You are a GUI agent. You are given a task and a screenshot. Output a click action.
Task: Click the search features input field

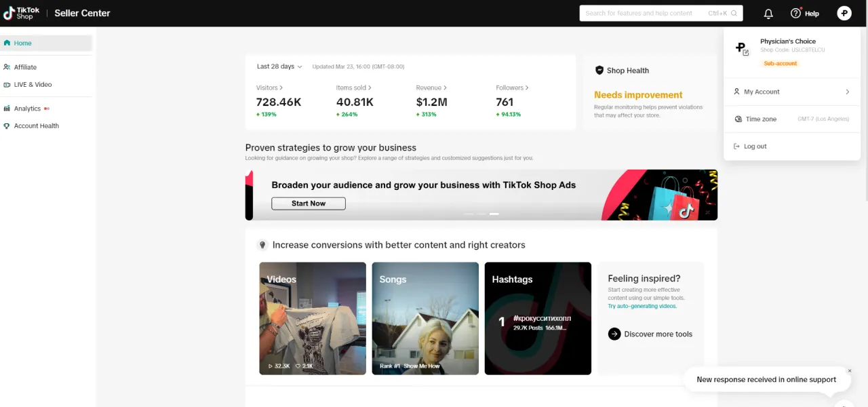point(644,14)
